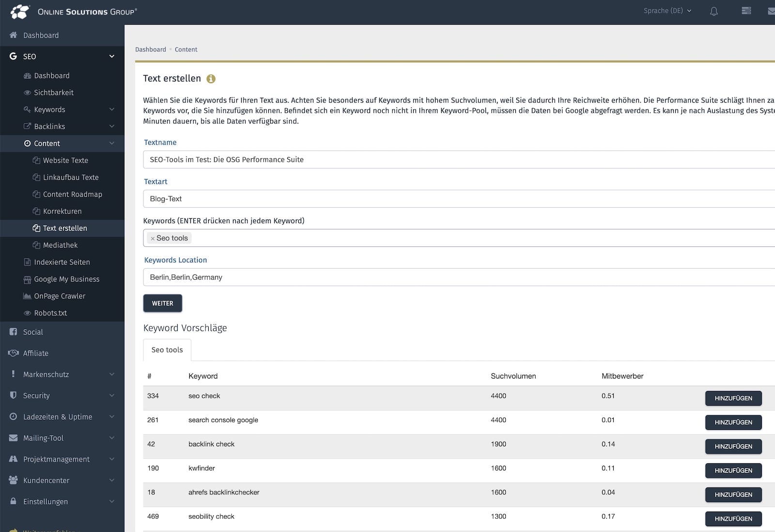
Task: Focus the Textname input field
Action: tap(459, 160)
